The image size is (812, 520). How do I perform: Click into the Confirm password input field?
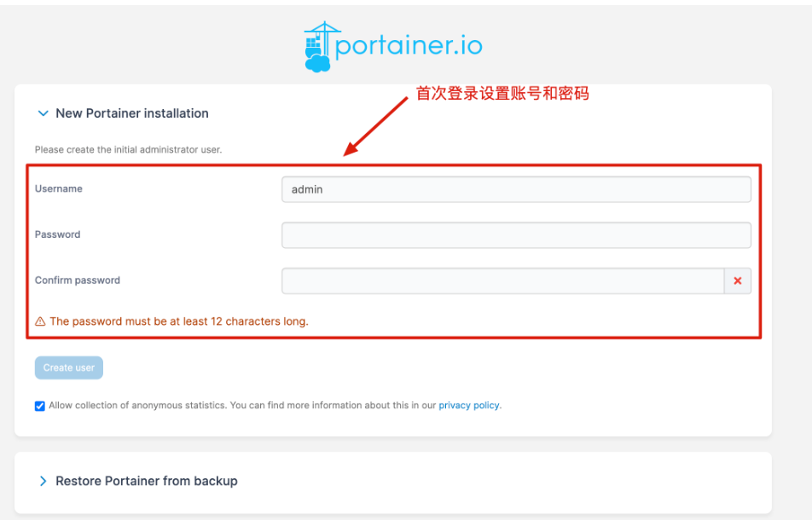click(x=502, y=280)
